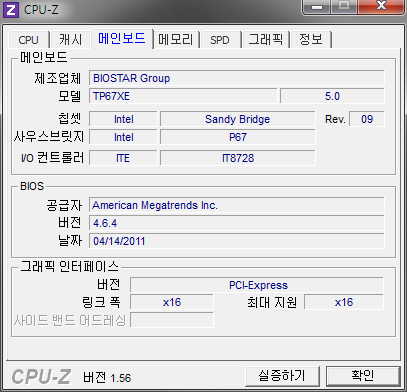
Task: Click the southbridge P67 value
Action: (x=238, y=137)
